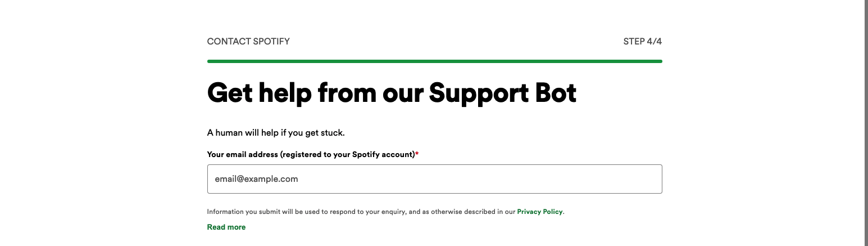This screenshot has width=868, height=246.
Task: Click the red required asterisk
Action: (x=417, y=154)
